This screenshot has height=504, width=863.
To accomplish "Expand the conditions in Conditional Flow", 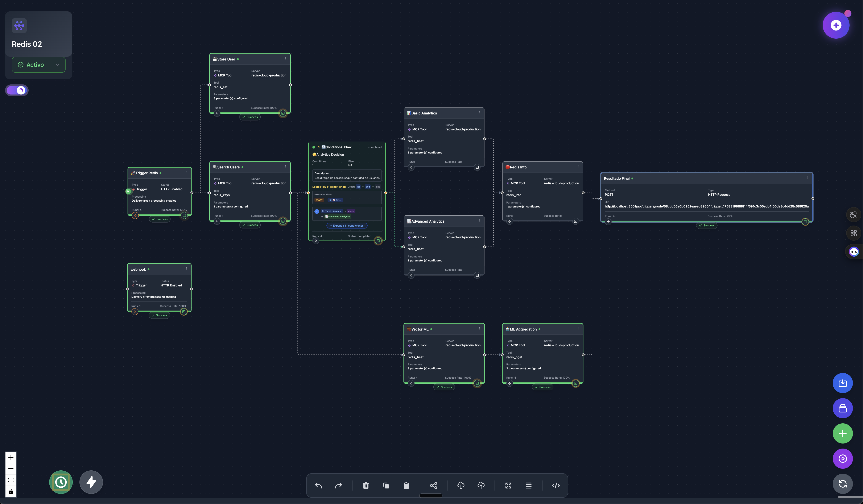I will click(x=347, y=226).
